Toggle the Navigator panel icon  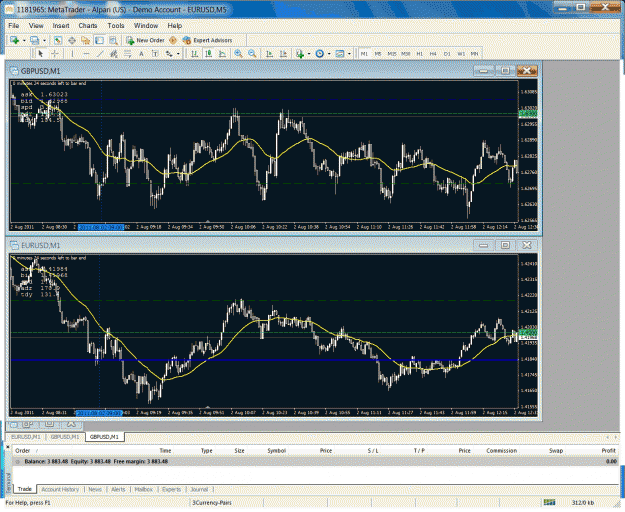pyautogui.click(x=85, y=40)
